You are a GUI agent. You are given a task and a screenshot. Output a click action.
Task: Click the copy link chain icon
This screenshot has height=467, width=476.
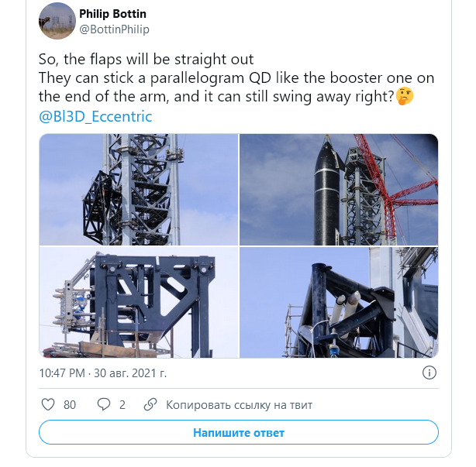point(151,404)
